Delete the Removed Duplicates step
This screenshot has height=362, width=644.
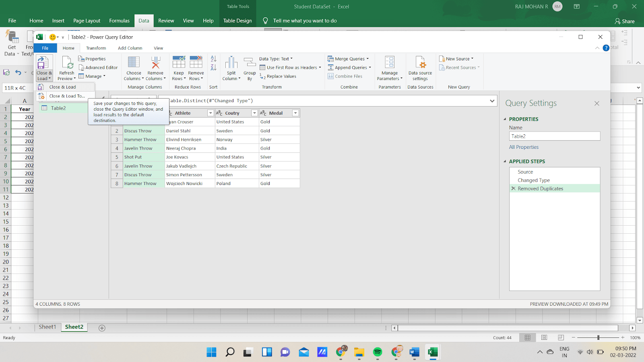pos(513,189)
